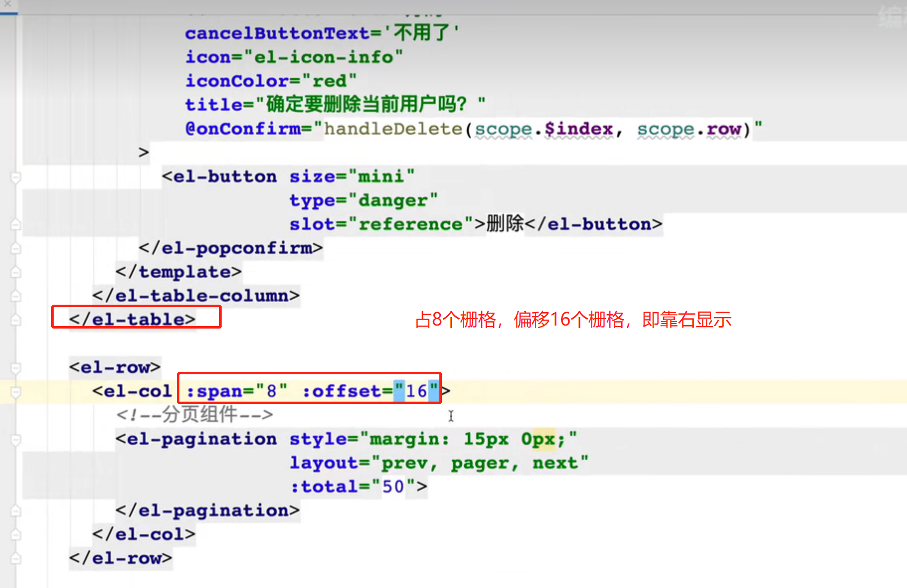Toggle the fold marker at the </el-row> line
907x588 pixels.
(x=16, y=559)
